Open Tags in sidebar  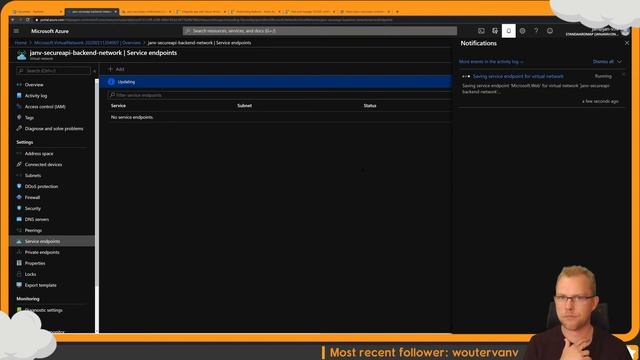[29, 118]
